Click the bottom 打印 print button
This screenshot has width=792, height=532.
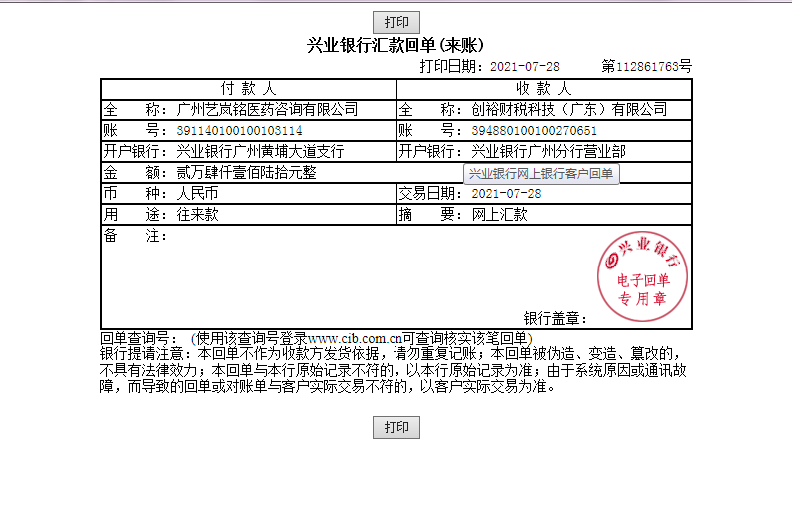pyautogui.click(x=396, y=427)
